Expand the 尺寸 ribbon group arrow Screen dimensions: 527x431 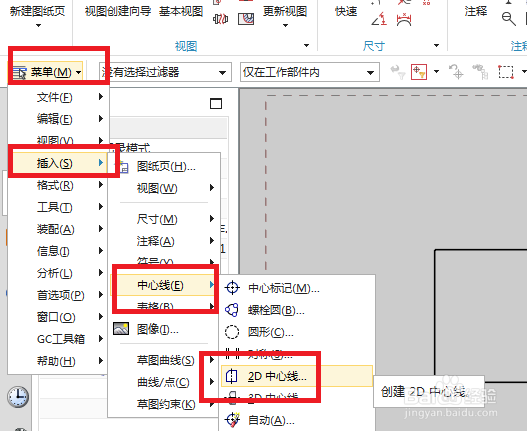coord(436,45)
